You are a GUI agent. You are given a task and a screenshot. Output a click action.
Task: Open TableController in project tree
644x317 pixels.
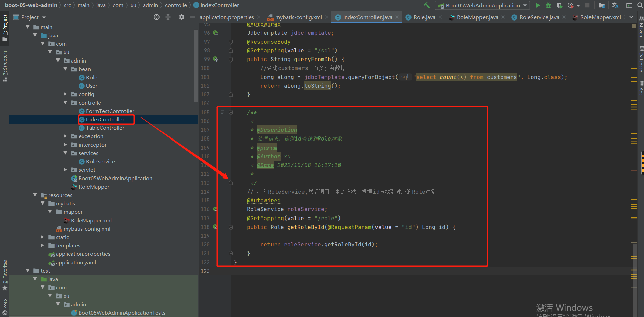(x=105, y=128)
